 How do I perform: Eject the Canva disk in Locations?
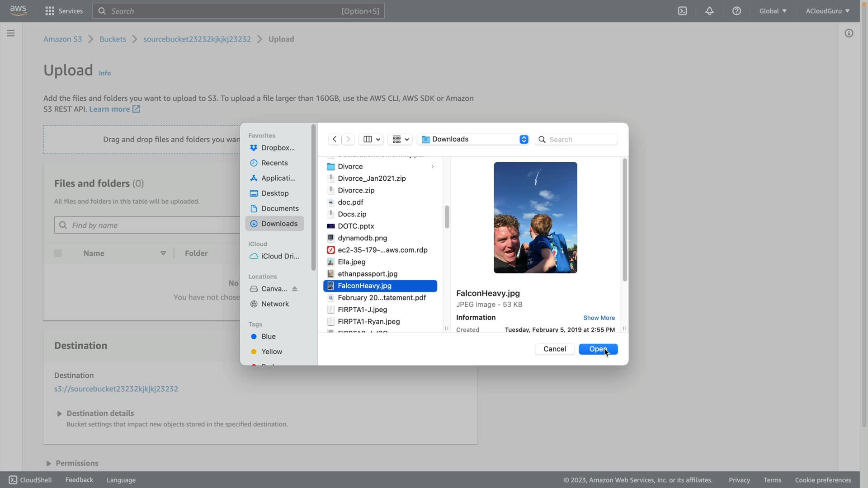(x=295, y=289)
